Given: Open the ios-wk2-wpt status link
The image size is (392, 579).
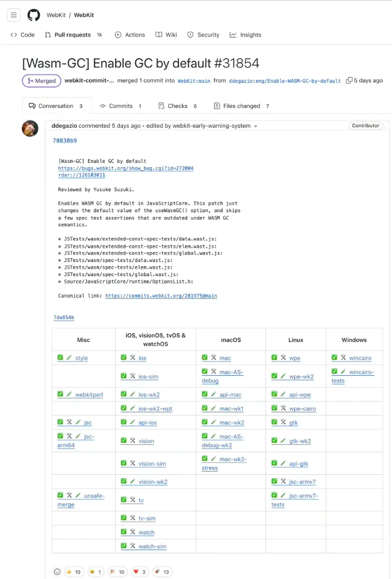Looking at the screenshot, I should click(155, 408).
